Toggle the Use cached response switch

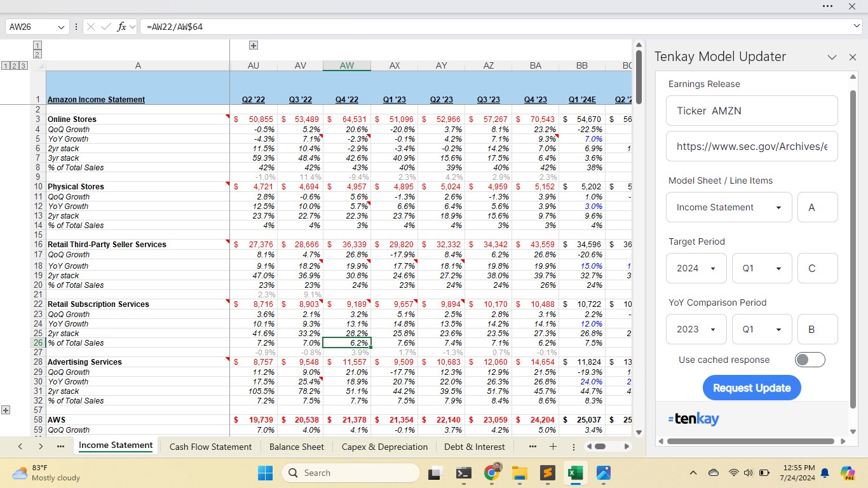click(x=810, y=360)
